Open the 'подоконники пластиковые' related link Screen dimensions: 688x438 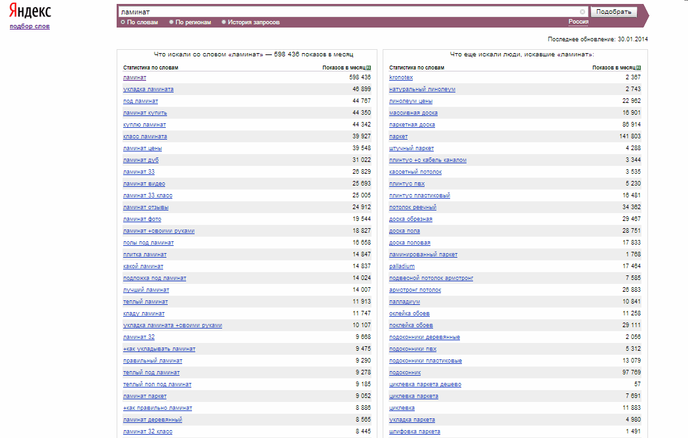426,361
